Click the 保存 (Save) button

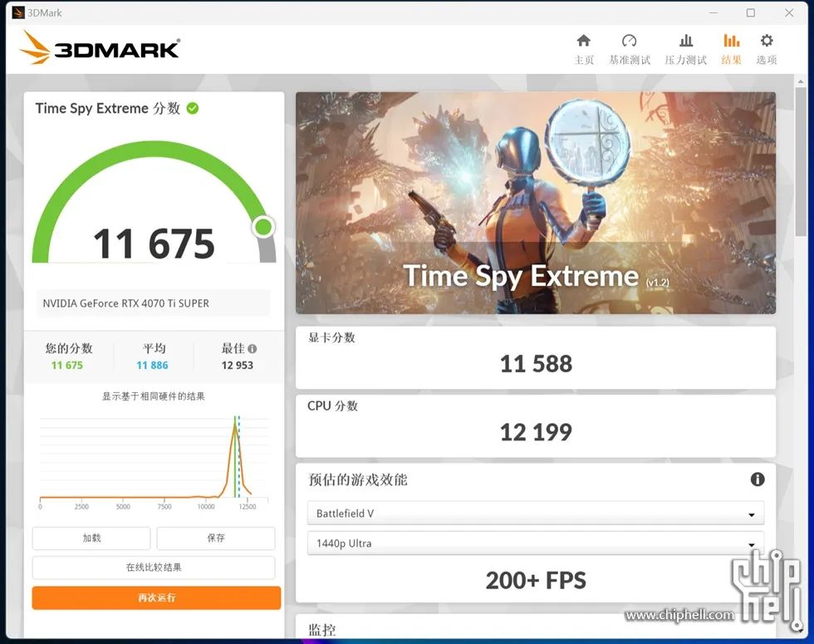click(216, 538)
